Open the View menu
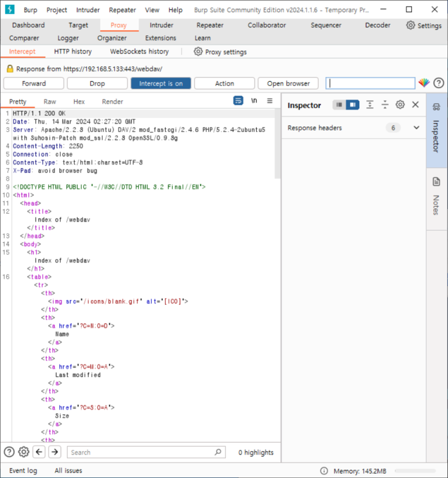This screenshot has width=448, height=478. [152, 10]
